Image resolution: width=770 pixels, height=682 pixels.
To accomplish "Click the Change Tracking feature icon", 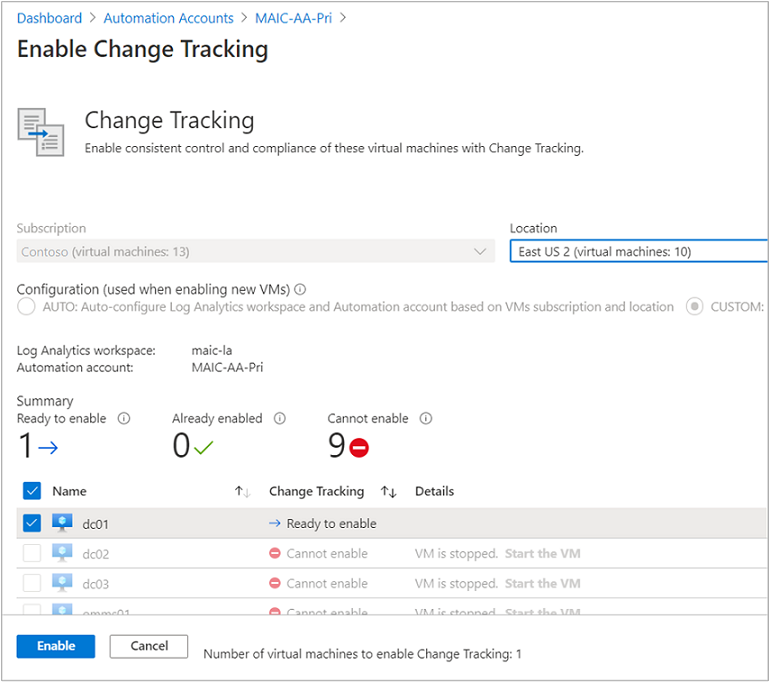I will (x=41, y=132).
